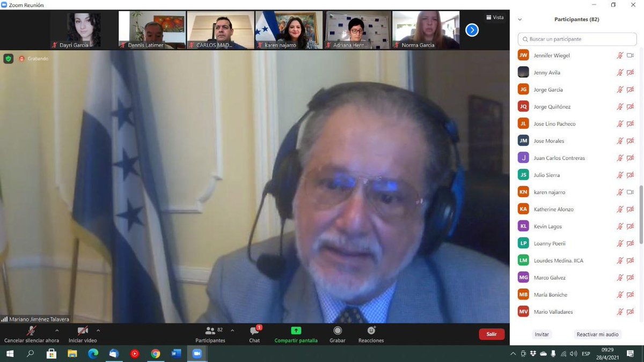Click Lourdes Medina. IICA's muted microphone icon
Viewport: 644px width, 362px height.
click(620, 261)
